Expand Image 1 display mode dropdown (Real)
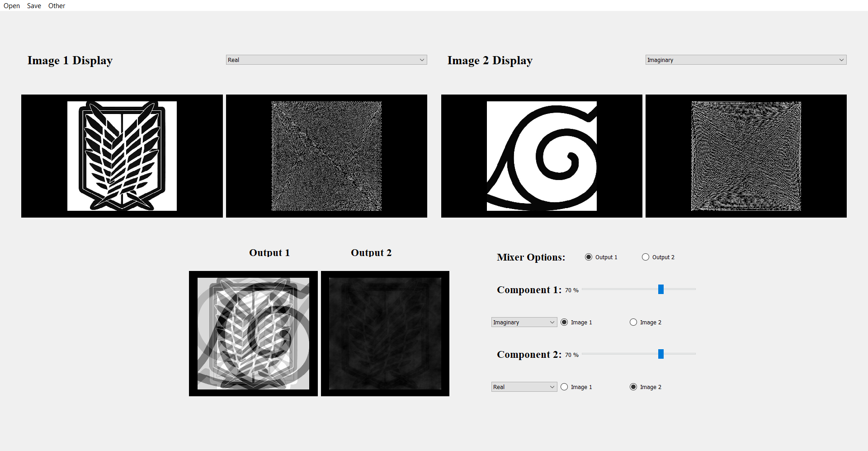868x451 pixels. point(326,60)
